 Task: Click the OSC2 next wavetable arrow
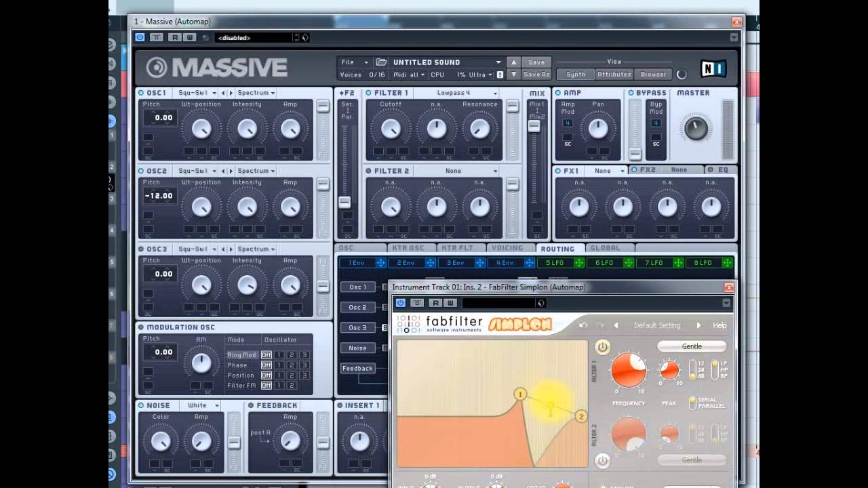click(231, 171)
